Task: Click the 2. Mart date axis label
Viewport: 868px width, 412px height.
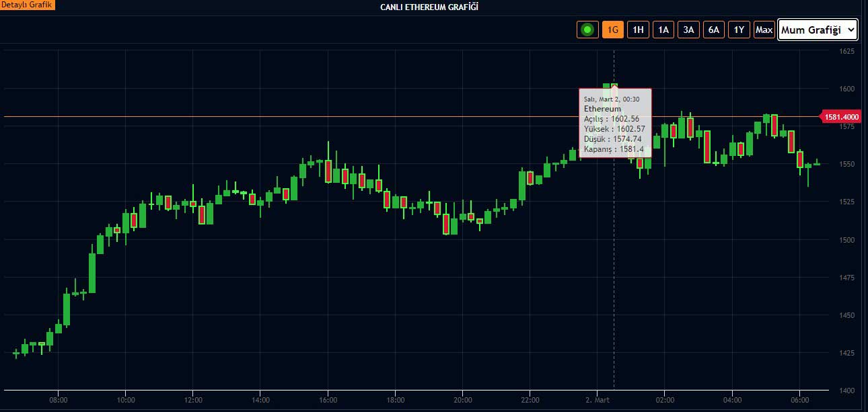Action: (598, 400)
